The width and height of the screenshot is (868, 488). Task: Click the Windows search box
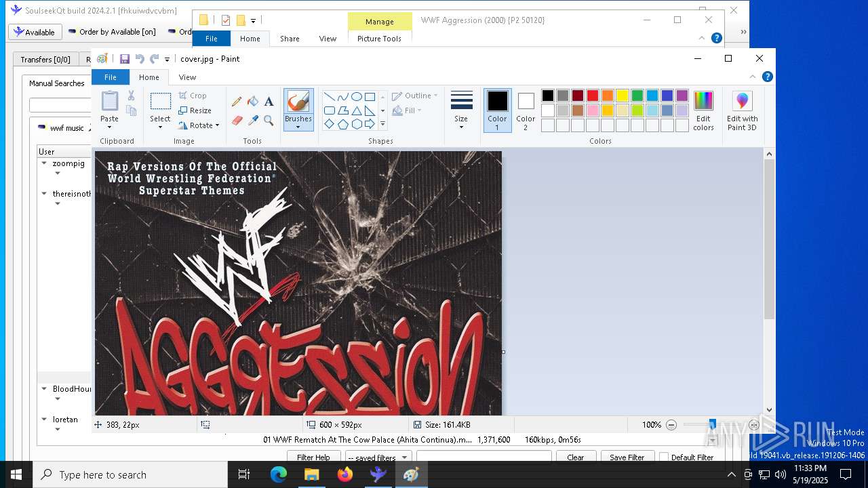click(x=130, y=474)
